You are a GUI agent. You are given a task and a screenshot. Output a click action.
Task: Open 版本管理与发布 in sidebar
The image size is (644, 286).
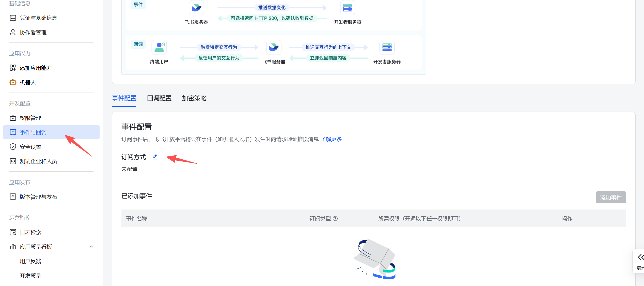point(38,197)
